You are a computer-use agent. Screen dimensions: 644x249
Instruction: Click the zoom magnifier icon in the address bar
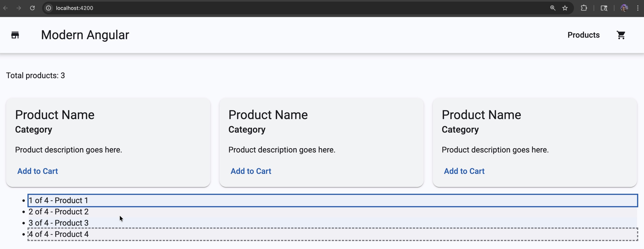coord(553,8)
